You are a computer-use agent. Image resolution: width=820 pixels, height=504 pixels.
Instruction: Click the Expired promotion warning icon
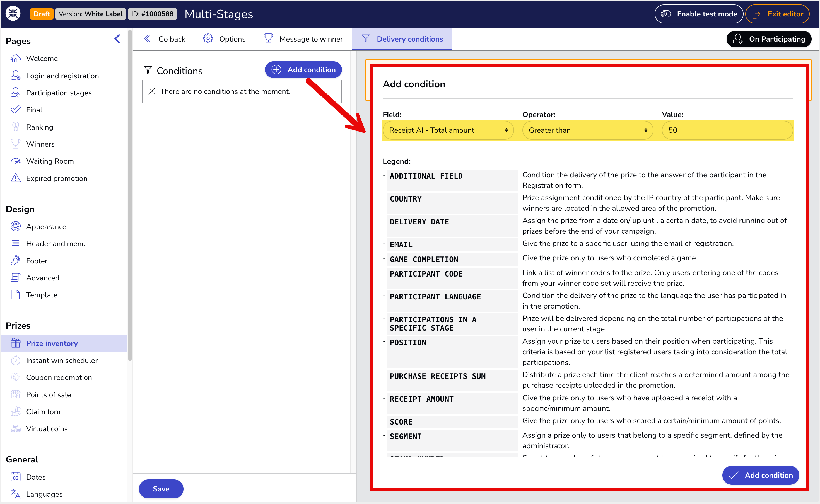tap(15, 178)
